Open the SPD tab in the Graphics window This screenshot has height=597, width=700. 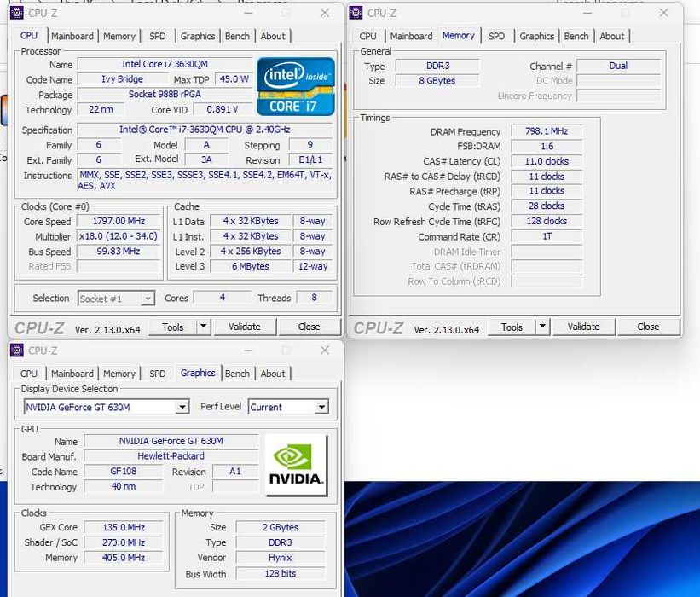click(158, 374)
